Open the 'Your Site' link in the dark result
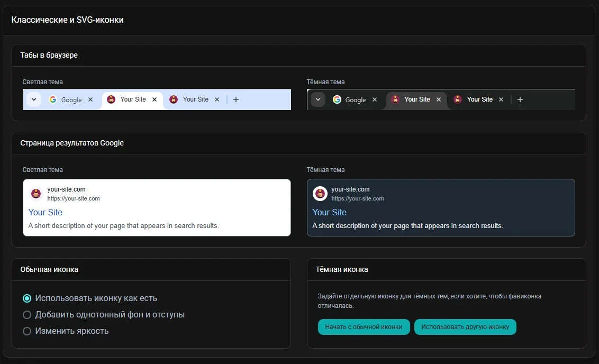The width and height of the screenshot is (599, 364). (x=329, y=212)
